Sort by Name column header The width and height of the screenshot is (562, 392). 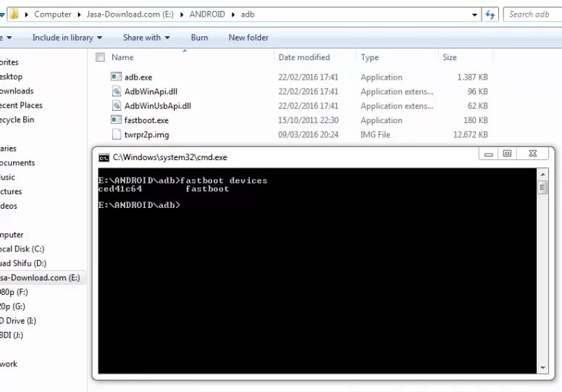122,57
